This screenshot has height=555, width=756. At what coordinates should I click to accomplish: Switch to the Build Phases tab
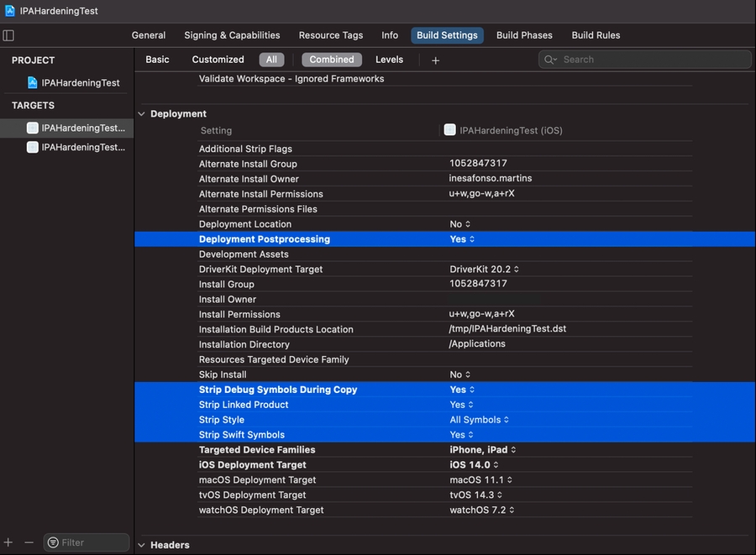point(524,35)
